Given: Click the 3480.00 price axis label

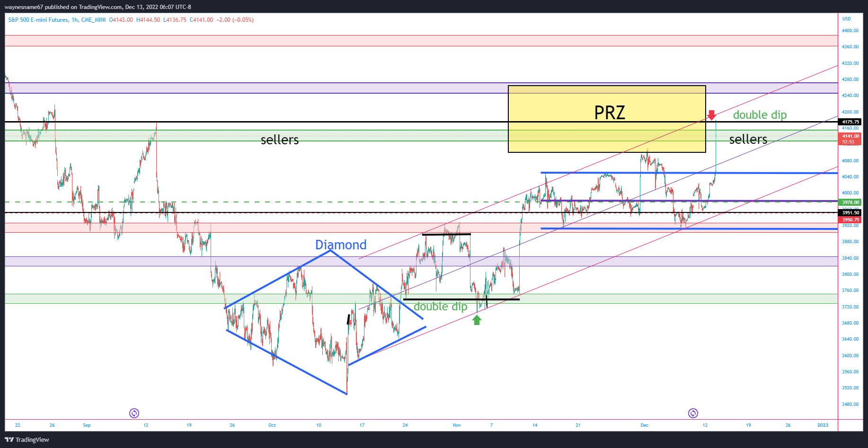Looking at the screenshot, I should (x=850, y=404).
